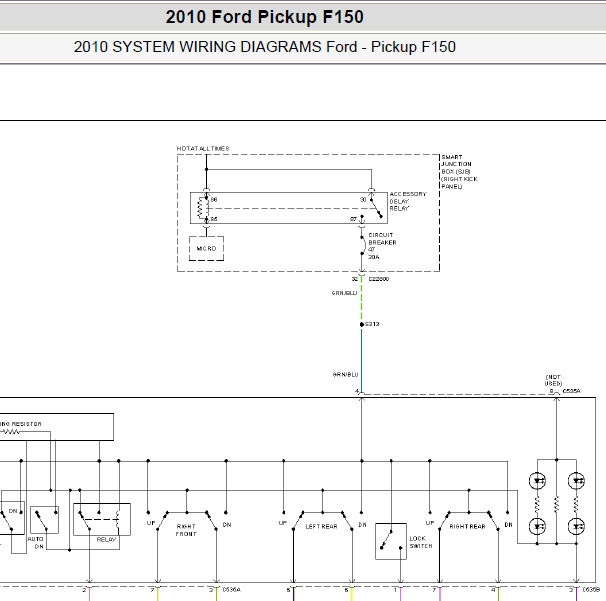Click the 'RIGHT FRONT' window switch label
The image size is (606, 601).
click(x=186, y=530)
